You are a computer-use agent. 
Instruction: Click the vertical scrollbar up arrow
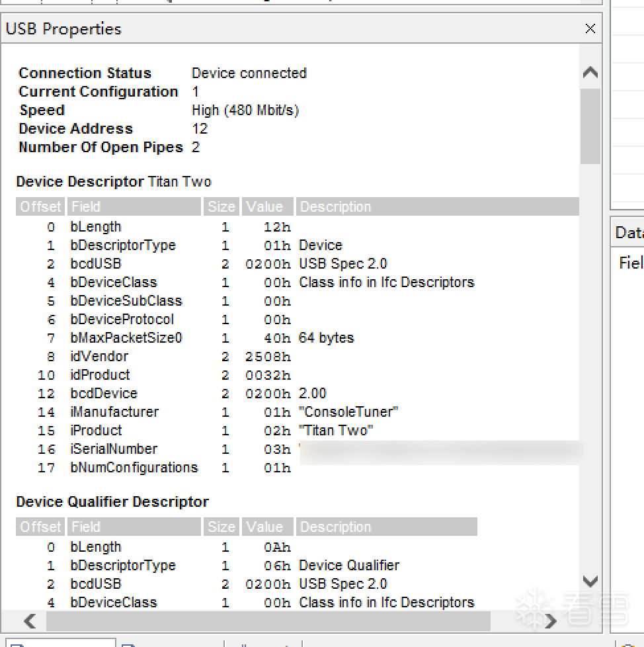coord(590,73)
